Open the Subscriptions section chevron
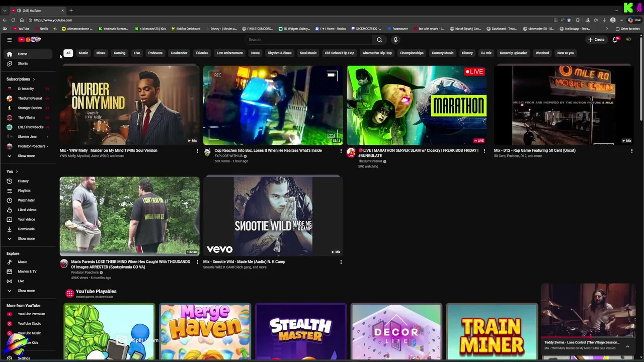This screenshot has width=644, height=362. (34, 79)
